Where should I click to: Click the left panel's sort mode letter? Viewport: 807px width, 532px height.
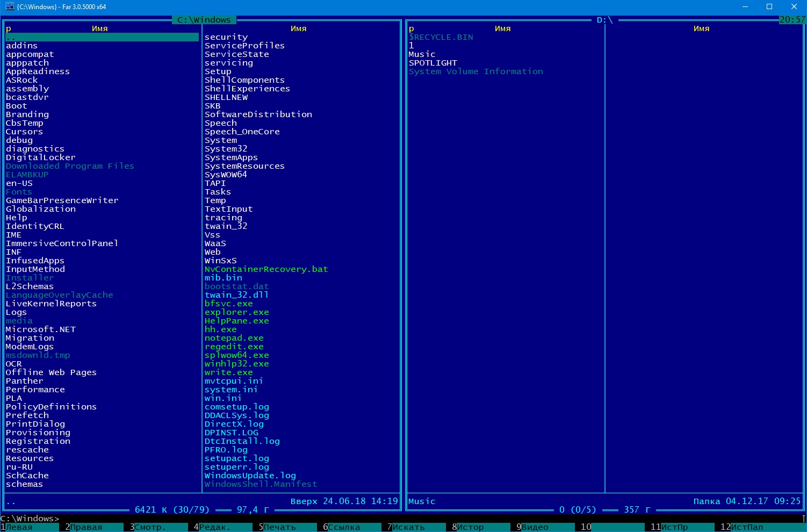9,28
